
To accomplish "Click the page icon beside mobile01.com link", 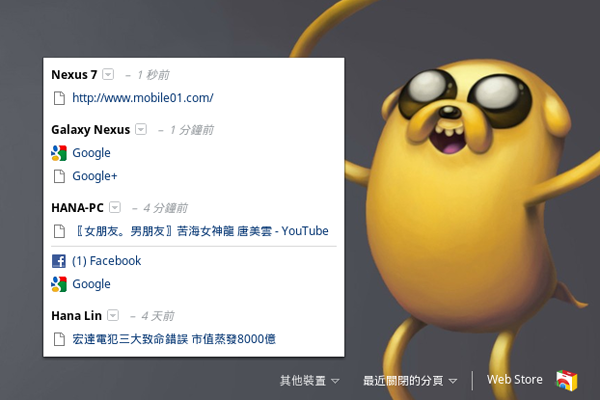I will (59, 98).
